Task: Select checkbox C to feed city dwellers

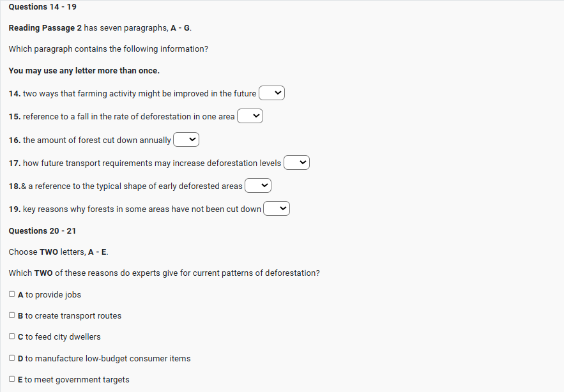Action: (x=13, y=336)
